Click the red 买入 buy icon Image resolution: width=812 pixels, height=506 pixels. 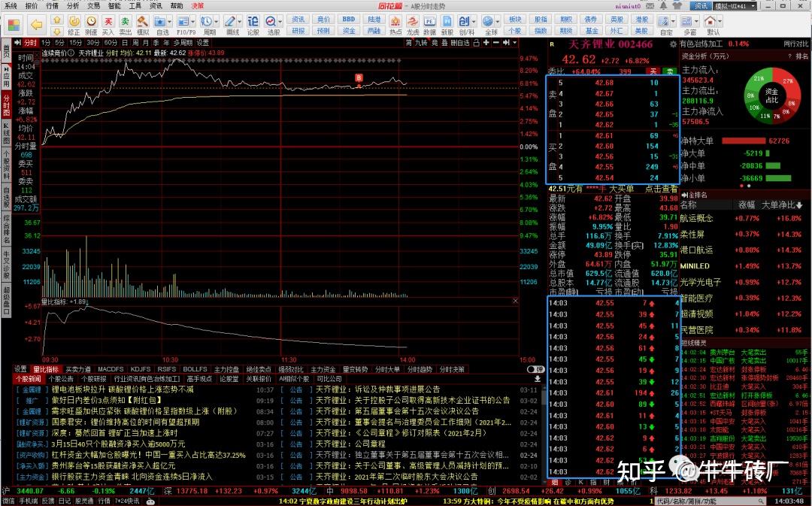point(108,25)
